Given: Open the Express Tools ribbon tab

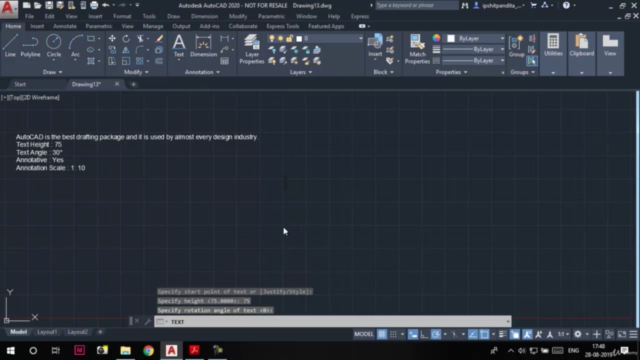Looking at the screenshot, I should pyautogui.click(x=282, y=26).
